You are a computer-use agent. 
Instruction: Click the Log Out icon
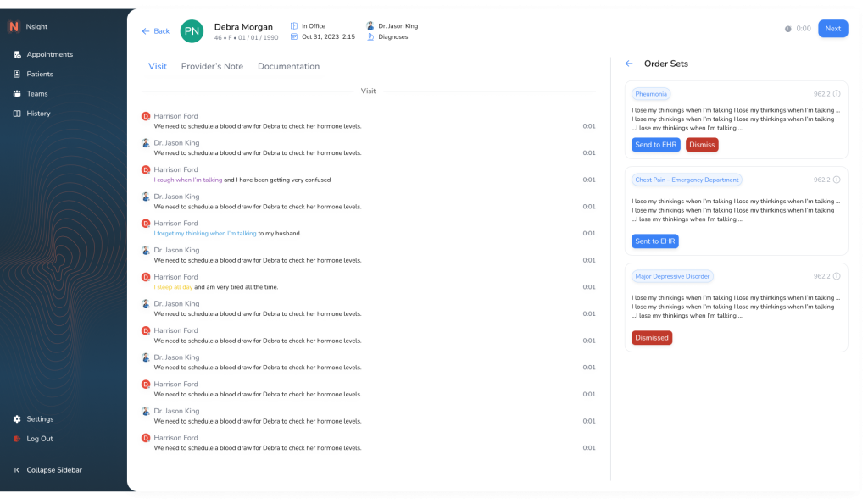pos(17,439)
